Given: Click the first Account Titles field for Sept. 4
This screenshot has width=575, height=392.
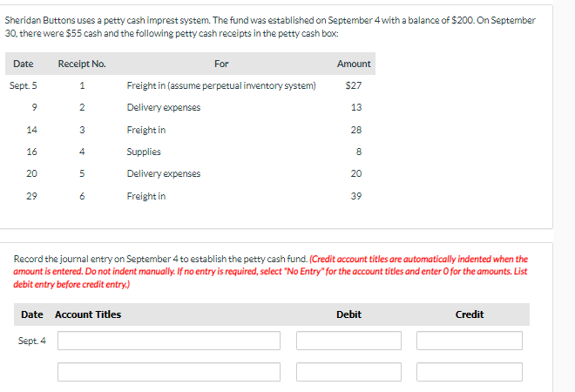Looking at the screenshot, I should pos(169,341).
